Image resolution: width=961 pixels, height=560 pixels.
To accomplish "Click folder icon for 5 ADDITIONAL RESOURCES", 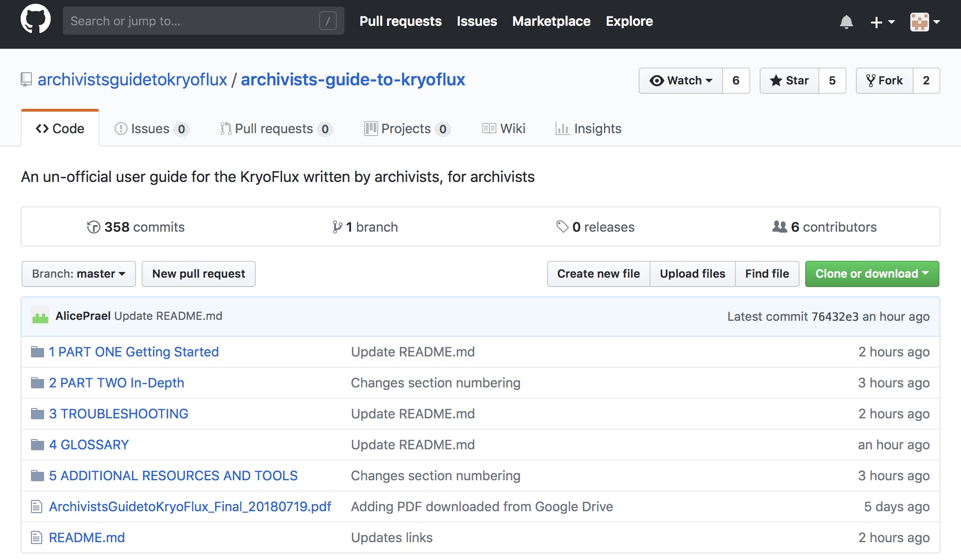I will [x=38, y=476].
